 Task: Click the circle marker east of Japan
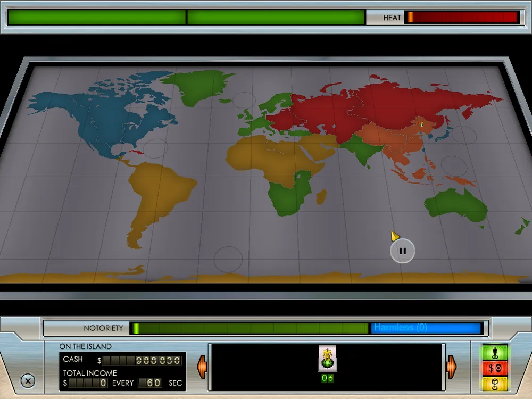[464, 135]
